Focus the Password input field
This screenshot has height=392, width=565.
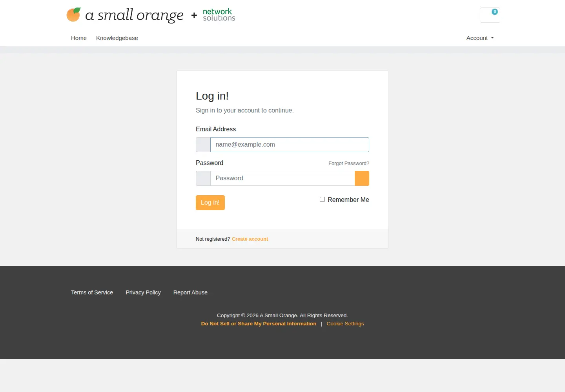[x=282, y=178]
